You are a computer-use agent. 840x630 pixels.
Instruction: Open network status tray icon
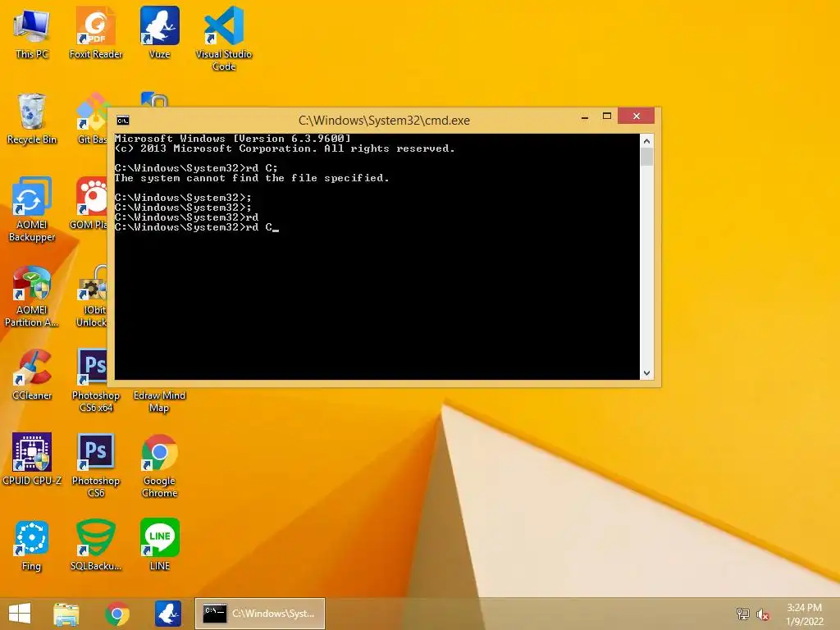[742, 614]
